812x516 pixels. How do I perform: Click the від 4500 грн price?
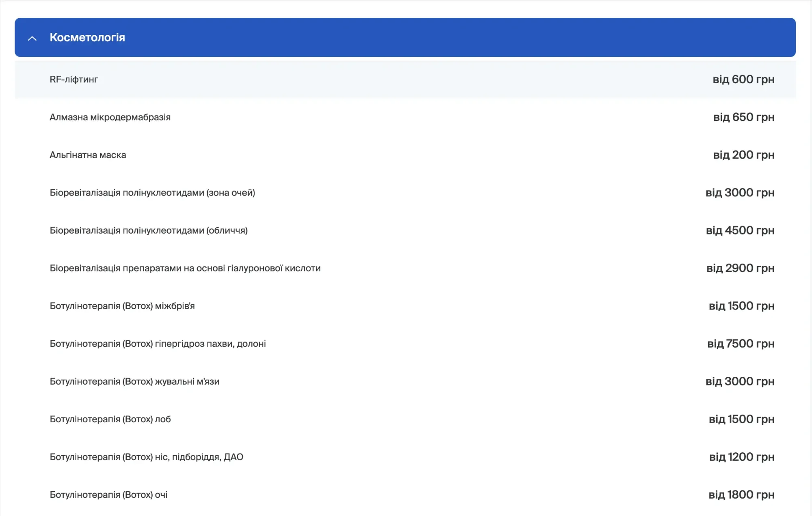[740, 230]
